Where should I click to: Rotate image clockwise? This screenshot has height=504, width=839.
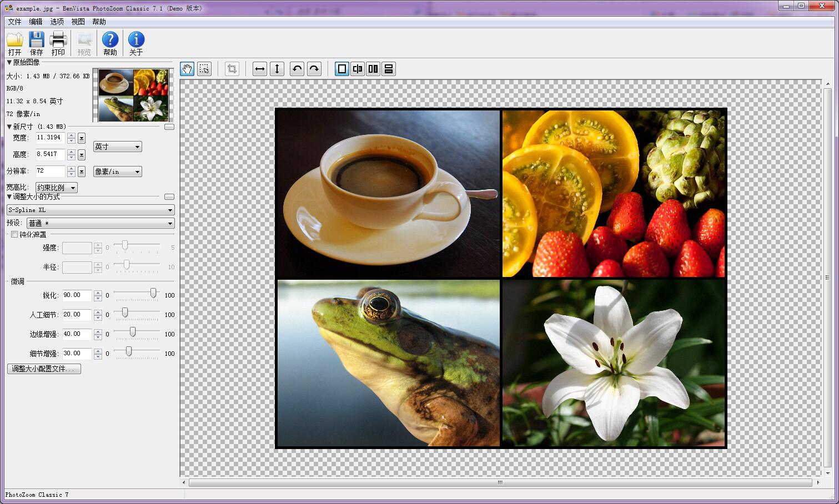(x=314, y=69)
